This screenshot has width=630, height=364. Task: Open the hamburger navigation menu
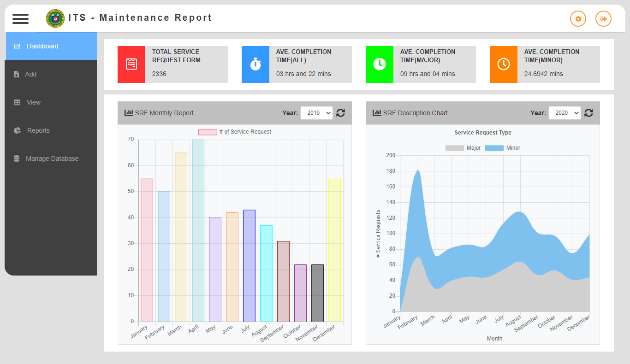tap(20, 18)
